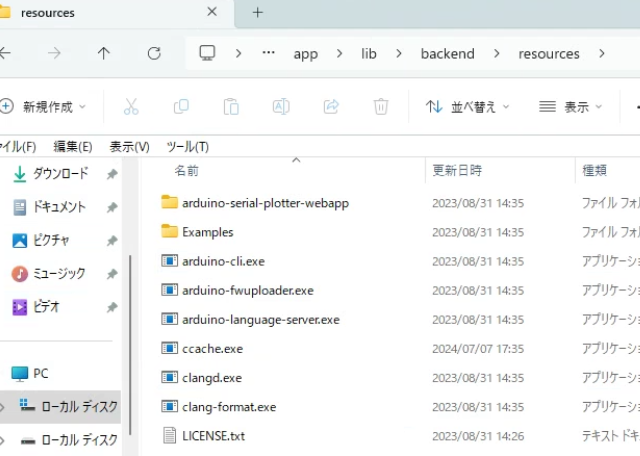640x456 pixels.
Task: Select the Examples folder icon
Action: coord(169,231)
